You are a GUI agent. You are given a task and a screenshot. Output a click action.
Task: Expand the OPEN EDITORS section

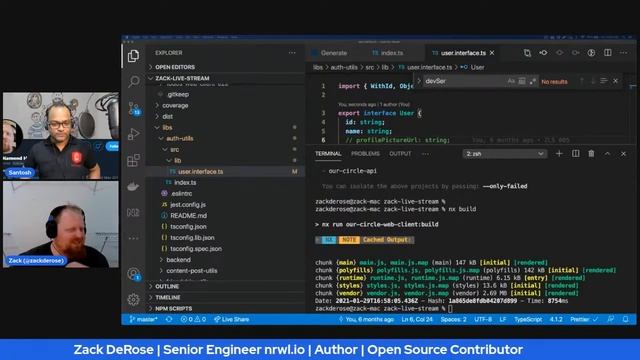pos(175,67)
